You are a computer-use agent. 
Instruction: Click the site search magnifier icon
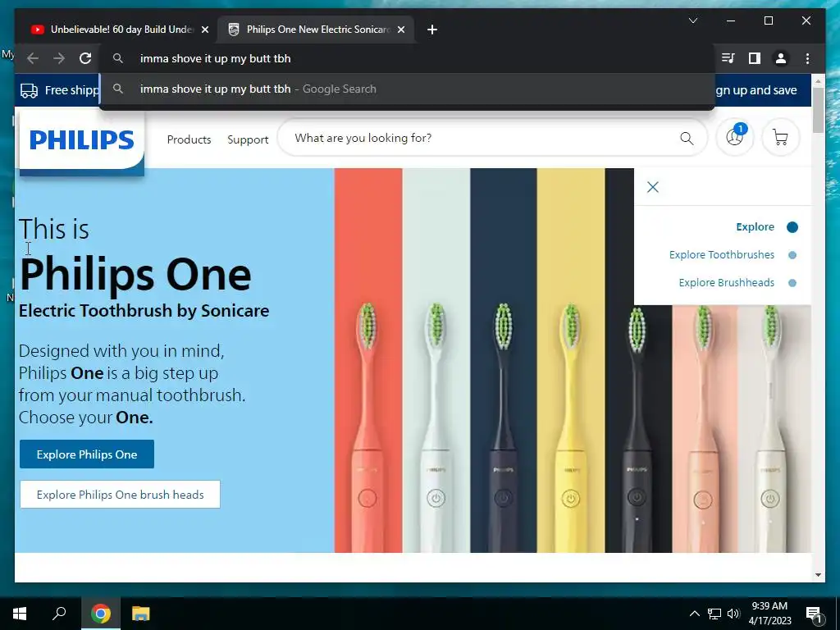687,138
